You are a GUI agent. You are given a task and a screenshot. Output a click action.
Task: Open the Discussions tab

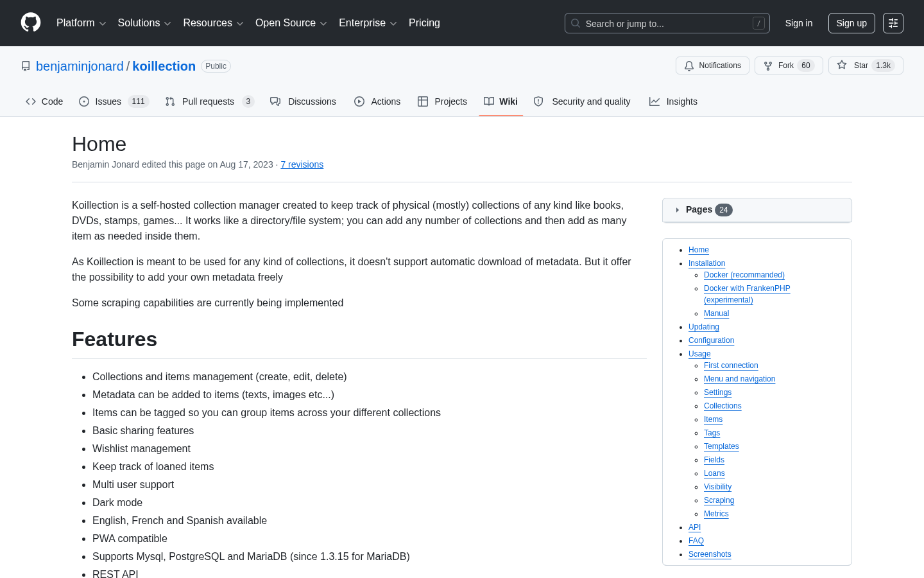[x=303, y=101]
